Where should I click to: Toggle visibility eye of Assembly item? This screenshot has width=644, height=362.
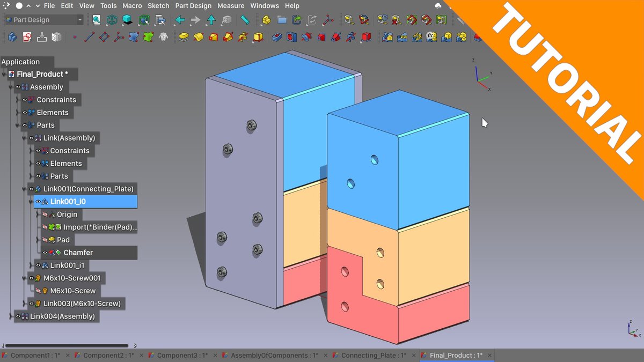click(x=18, y=87)
